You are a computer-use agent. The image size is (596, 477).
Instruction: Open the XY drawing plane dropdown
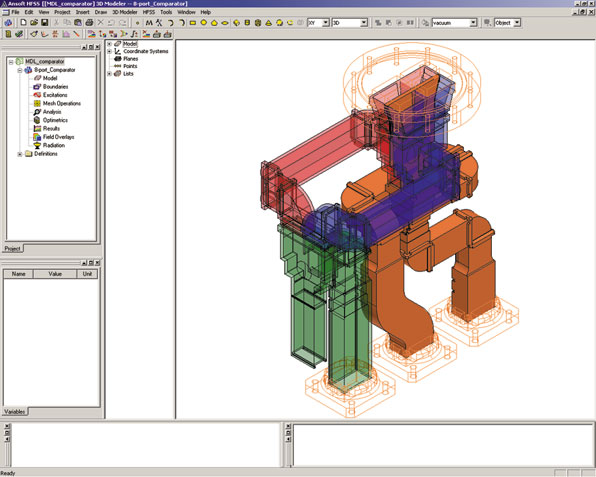(325, 23)
